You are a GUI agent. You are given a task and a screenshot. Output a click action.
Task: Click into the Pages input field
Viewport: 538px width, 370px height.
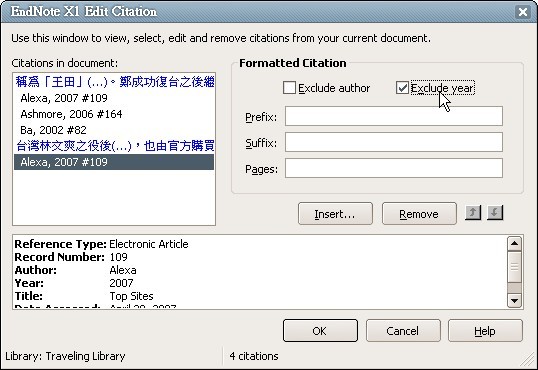click(394, 168)
